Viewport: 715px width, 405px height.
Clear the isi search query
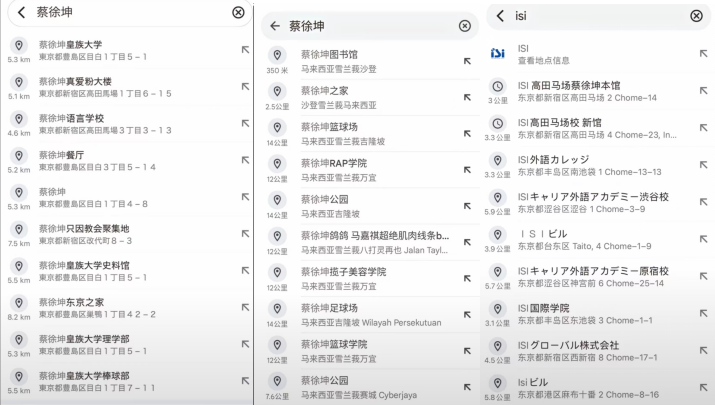(x=696, y=16)
